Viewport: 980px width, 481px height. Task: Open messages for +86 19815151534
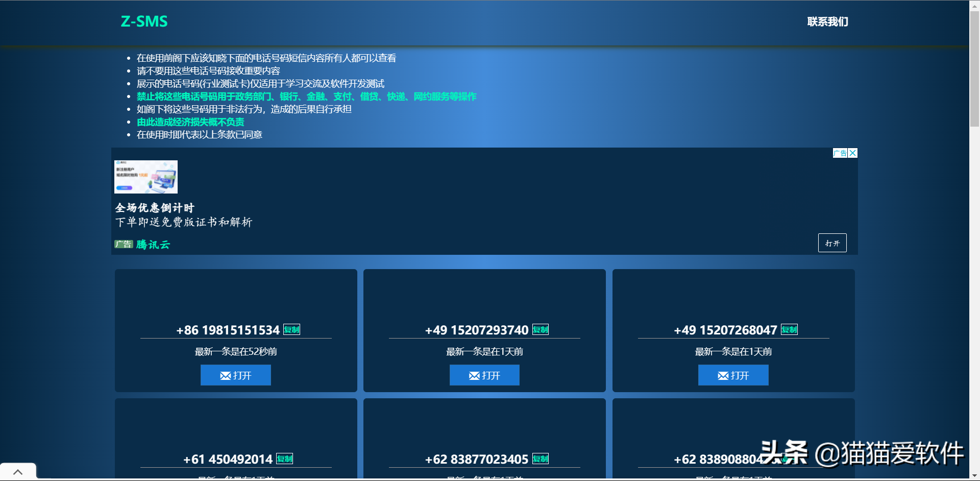pos(236,375)
